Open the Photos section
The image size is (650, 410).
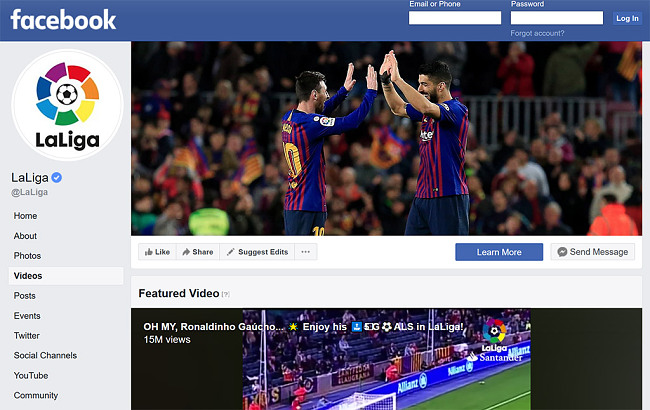[x=27, y=256]
